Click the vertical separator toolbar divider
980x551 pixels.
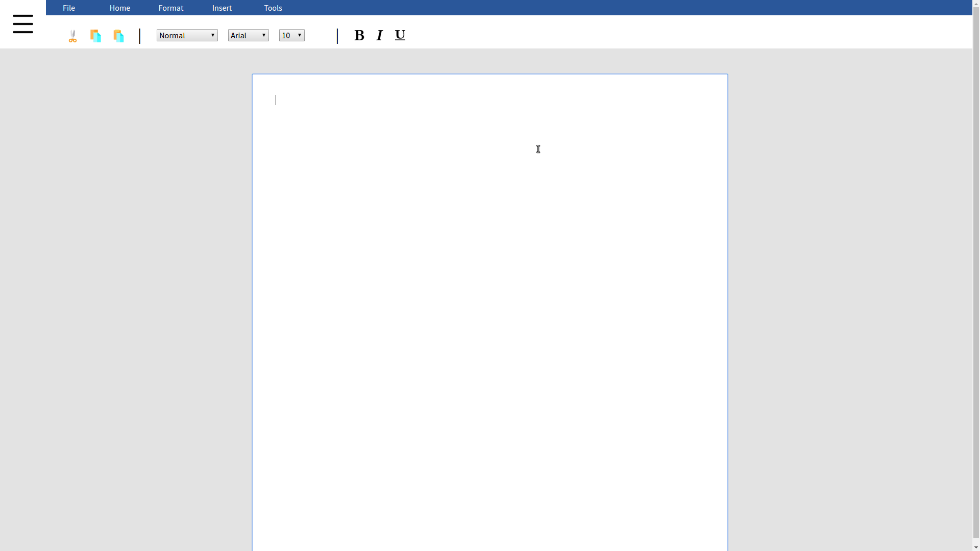pyautogui.click(x=139, y=35)
